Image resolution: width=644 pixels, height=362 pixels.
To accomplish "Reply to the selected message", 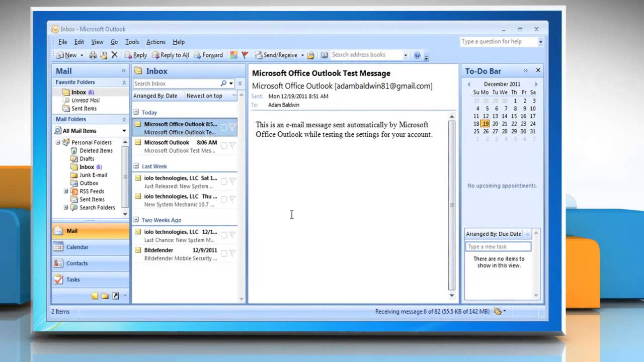I will [136, 55].
